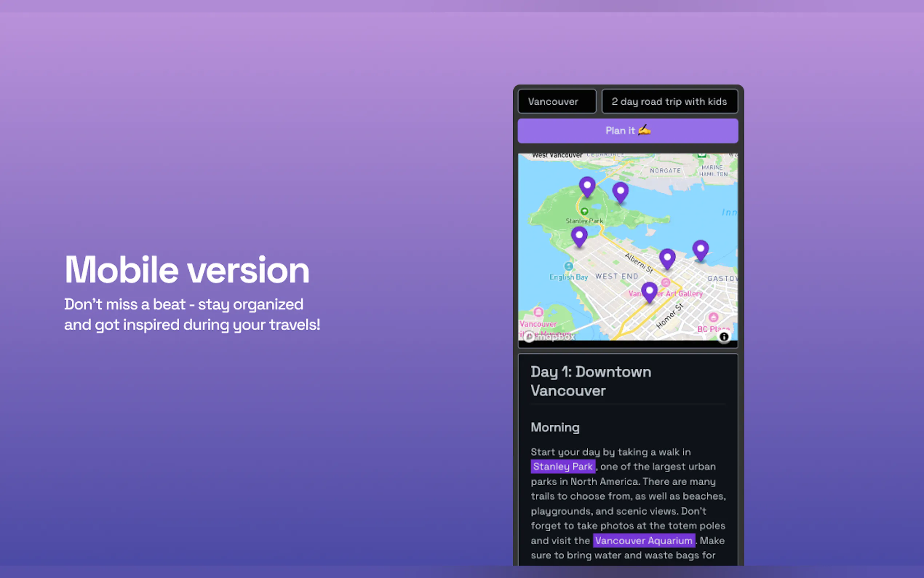Click the Mapbox logo on map

[x=550, y=337]
